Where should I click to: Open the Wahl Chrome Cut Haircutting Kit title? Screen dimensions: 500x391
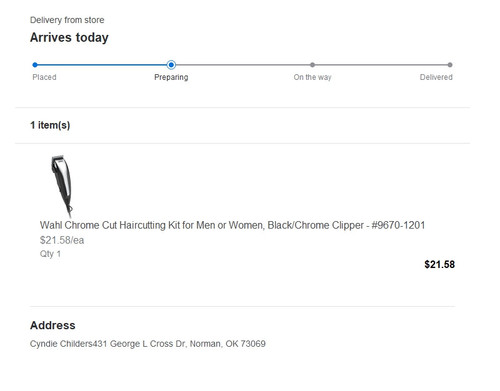[x=232, y=225]
